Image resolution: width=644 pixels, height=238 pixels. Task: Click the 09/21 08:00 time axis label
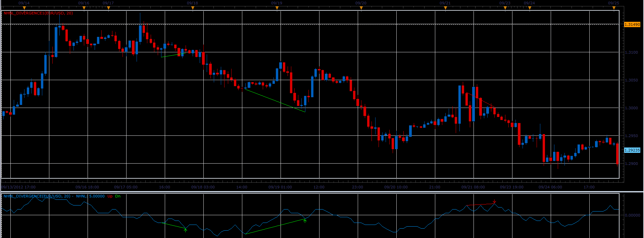click(x=473, y=187)
